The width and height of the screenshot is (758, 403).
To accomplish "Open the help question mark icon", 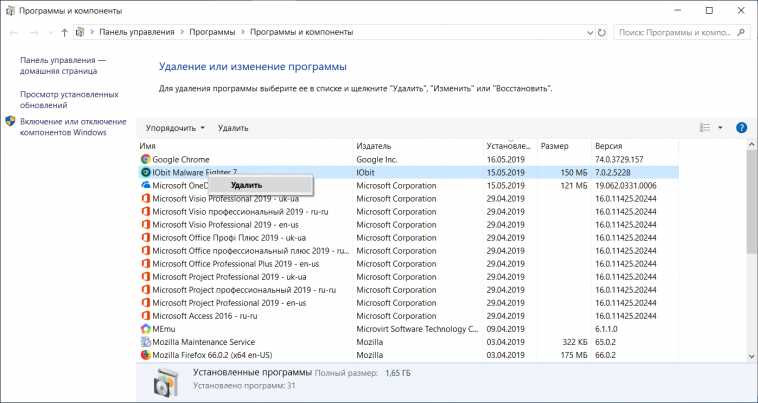I will tap(741, 128).
